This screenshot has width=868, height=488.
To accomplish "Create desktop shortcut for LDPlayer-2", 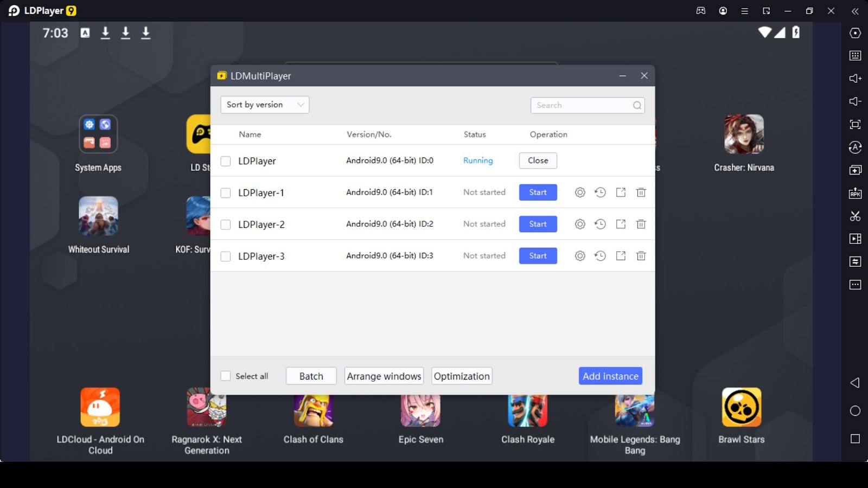I will coord(621,224).
